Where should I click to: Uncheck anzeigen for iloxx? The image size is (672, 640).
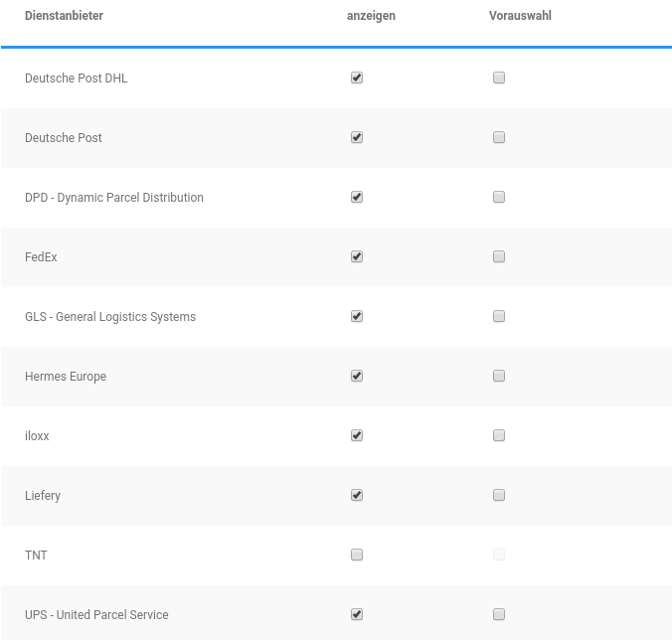tap(357, 435)
